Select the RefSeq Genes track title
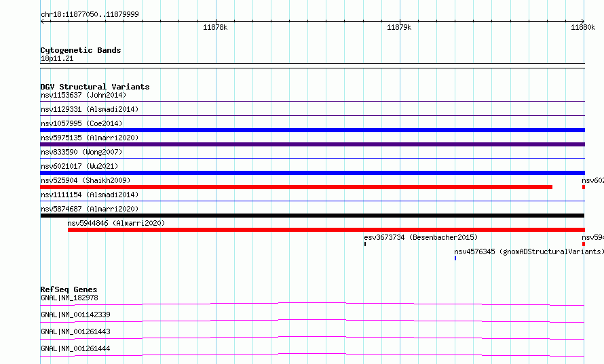The height and width of the screenshot is (364, 604). pos(69,289)
